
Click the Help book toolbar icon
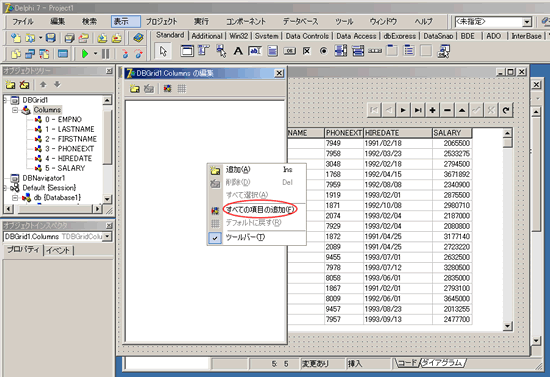tap(139, 38)
